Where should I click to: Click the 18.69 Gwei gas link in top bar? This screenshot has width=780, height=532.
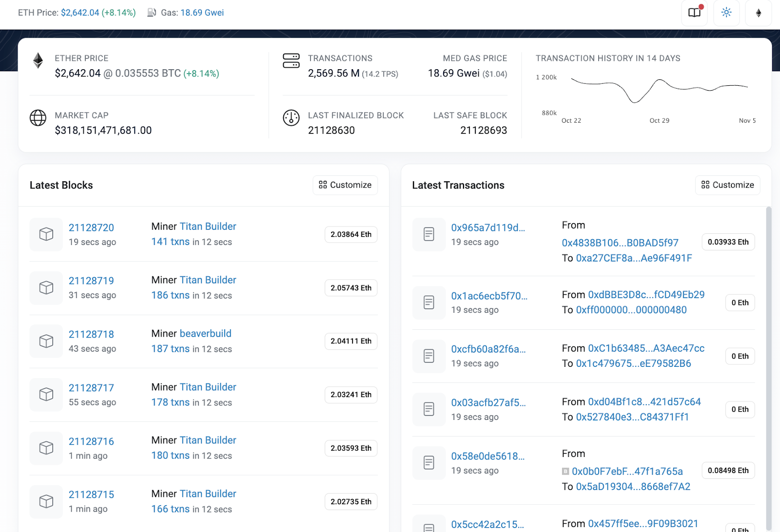202,13
